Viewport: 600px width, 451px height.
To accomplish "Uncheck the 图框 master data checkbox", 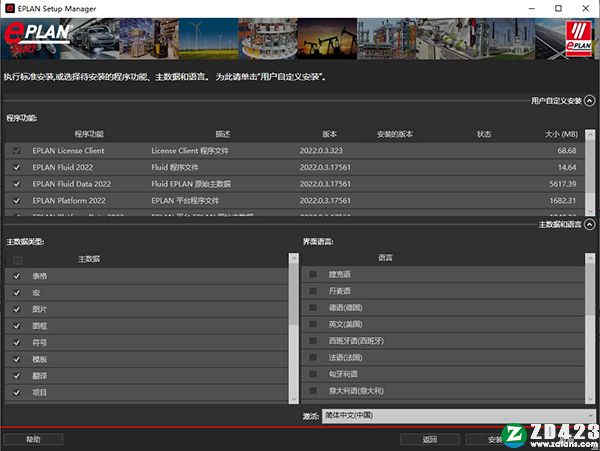I will pyautogui.click(x=17, y=326).
